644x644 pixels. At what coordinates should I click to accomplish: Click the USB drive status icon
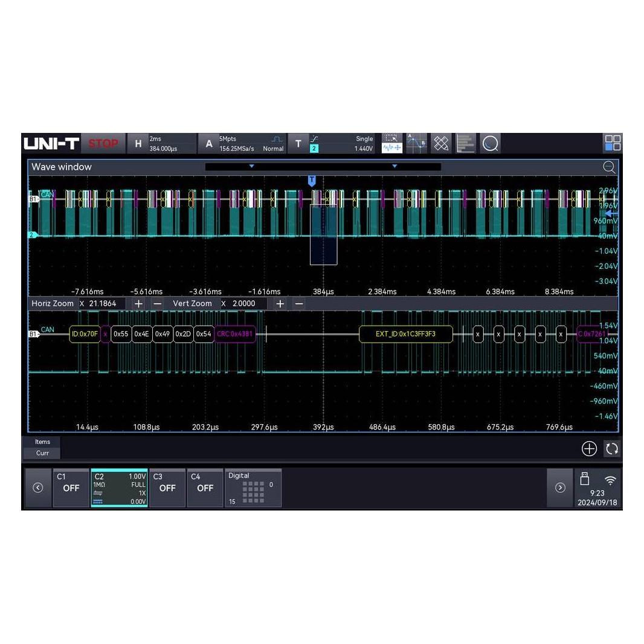tap(584, 479)
